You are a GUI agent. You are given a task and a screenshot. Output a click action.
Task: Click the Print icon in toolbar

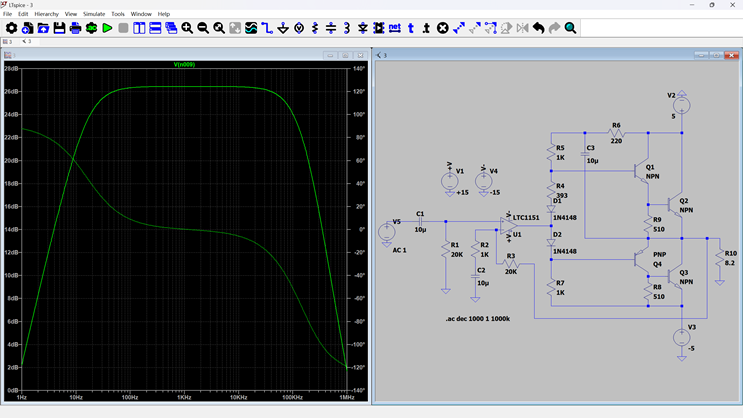click(x=75, y=28)
